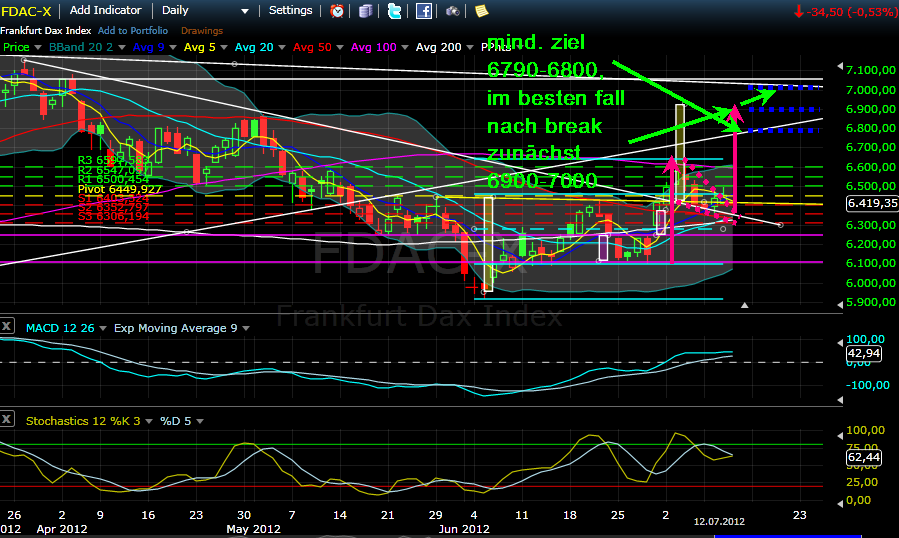Click the 12.07.2012 date label
This screenshot has height=538, width=899.
point(719,521)
